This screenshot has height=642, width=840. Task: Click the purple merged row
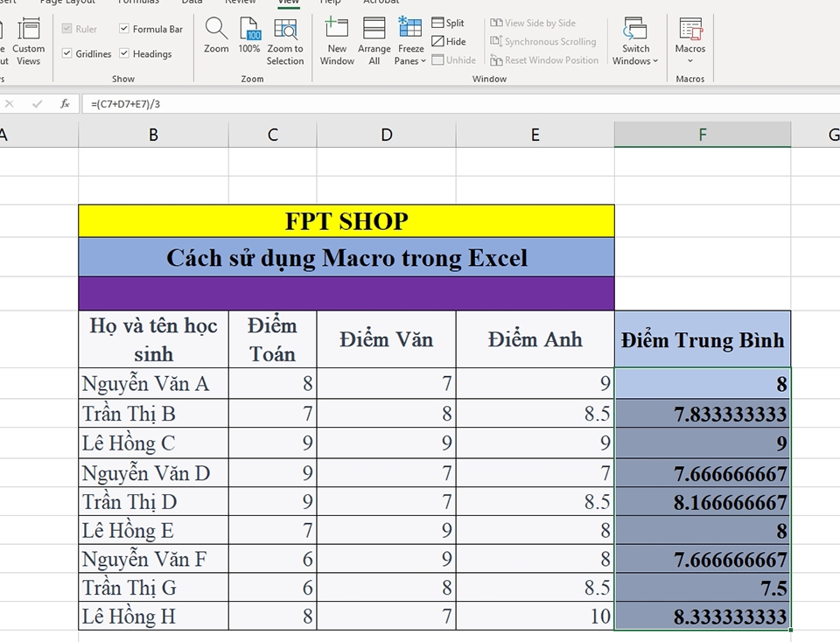pyautogui.click(x=346, y=293)
